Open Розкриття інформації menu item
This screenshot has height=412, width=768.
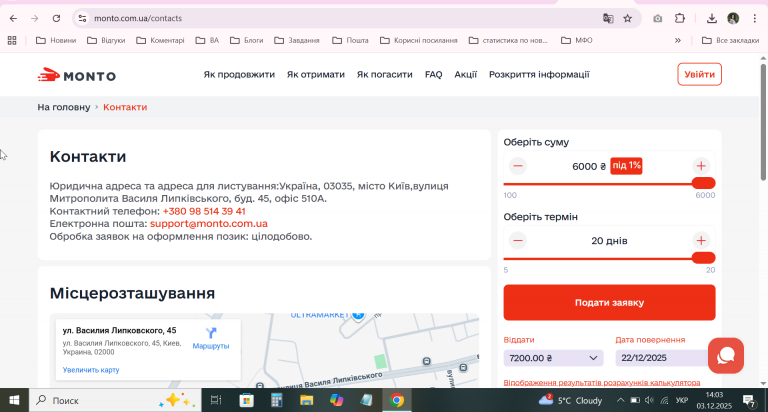pos(539,74)
